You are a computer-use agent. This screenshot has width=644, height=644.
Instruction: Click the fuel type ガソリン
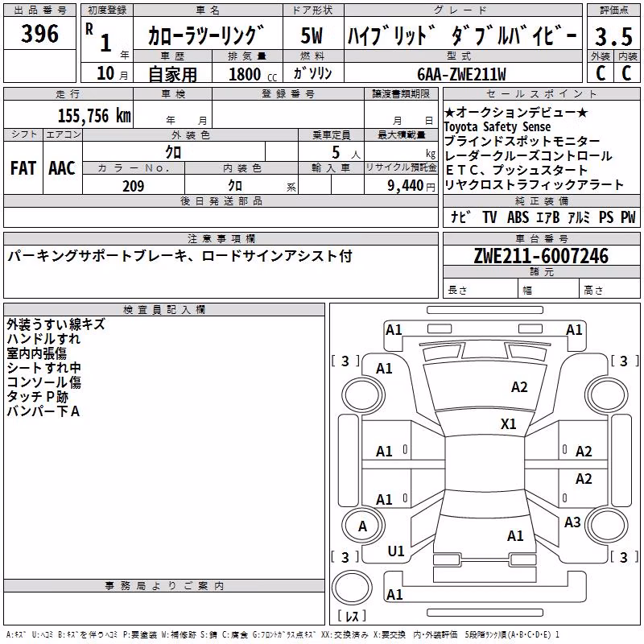[x=312, y=73]
